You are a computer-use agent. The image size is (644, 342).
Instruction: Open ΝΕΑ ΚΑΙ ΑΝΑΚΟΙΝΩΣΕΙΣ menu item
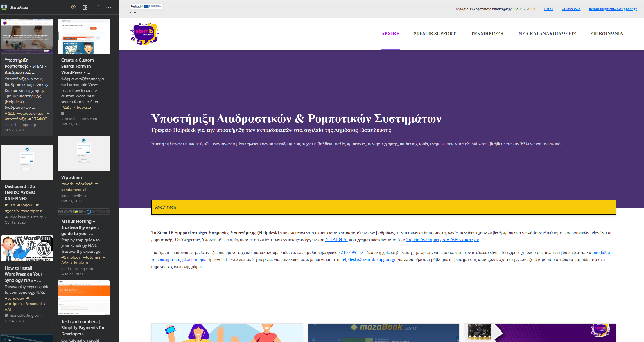click(547, 34)
